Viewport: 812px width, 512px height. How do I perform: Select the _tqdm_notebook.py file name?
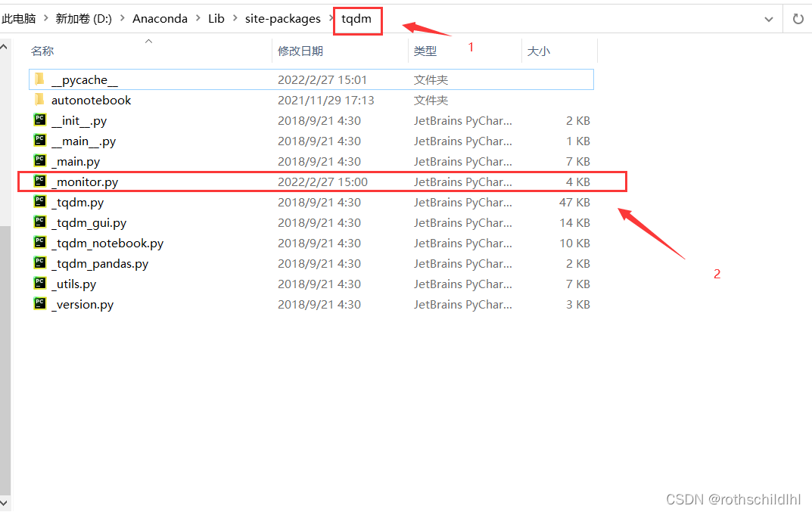pos(107,244)
